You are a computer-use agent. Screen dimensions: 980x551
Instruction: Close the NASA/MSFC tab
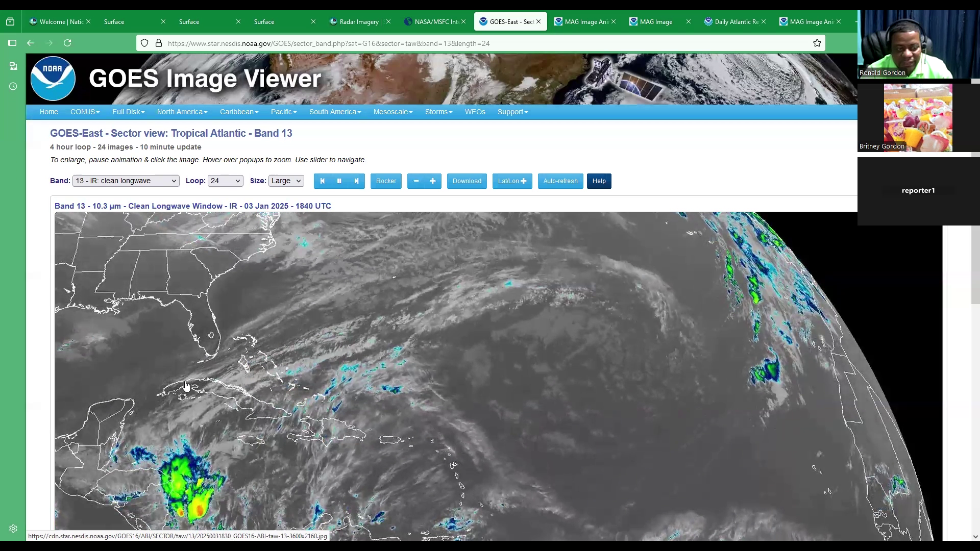click(x=463, y=21)
